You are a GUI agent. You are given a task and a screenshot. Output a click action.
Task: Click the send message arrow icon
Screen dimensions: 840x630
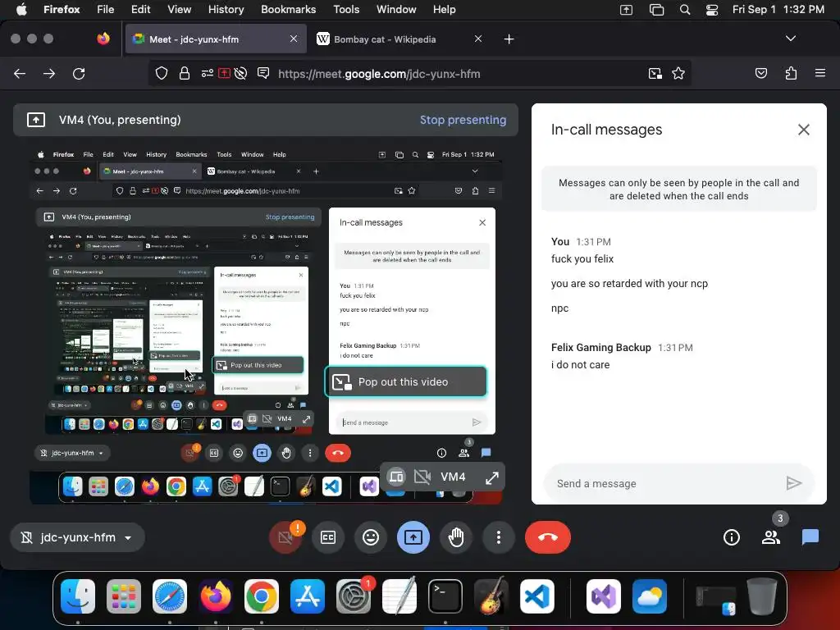[793, 483]
